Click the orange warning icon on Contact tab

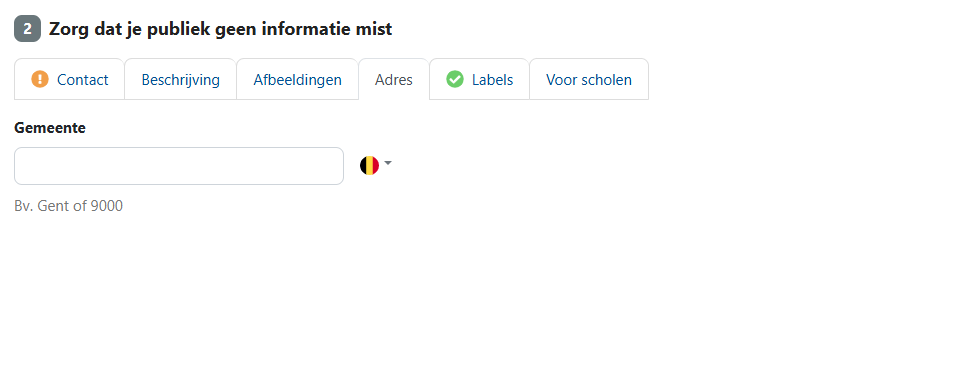(x=40, y=79)
